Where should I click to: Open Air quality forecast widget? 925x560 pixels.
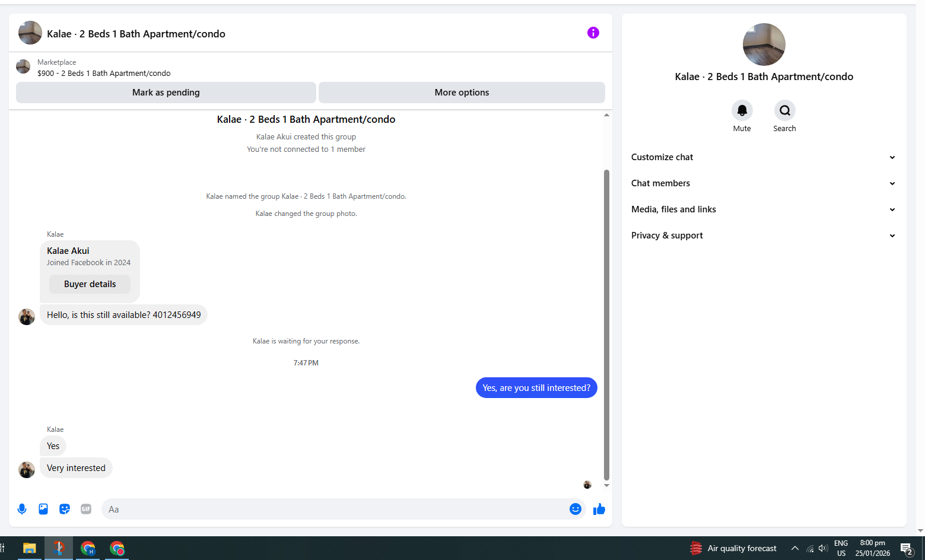pos(733,548)
